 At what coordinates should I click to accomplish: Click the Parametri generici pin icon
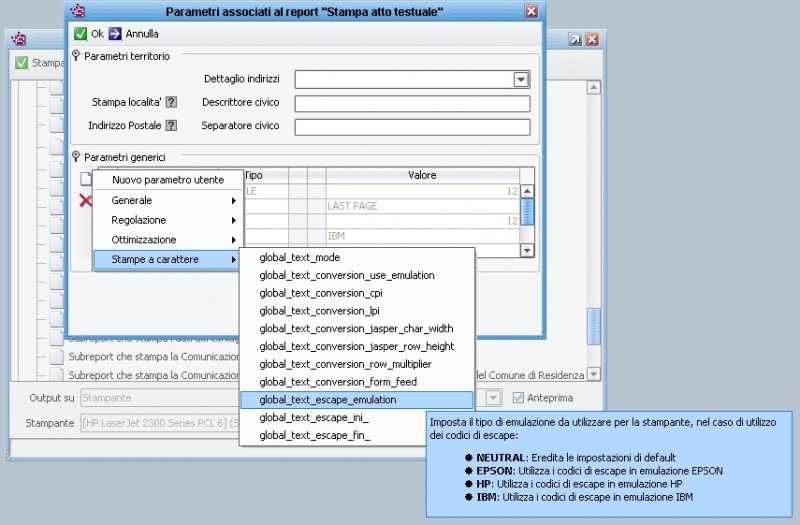pos(76,157)
